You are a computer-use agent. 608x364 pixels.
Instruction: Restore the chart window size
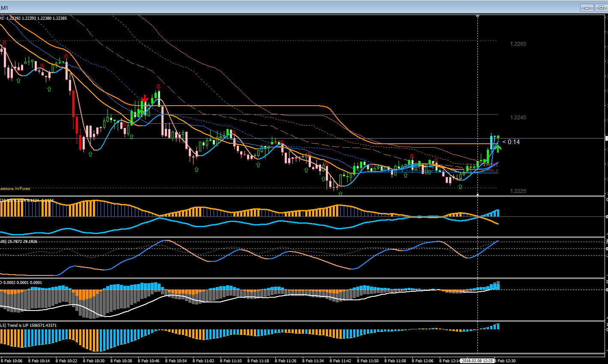click(x=601, y=8)
